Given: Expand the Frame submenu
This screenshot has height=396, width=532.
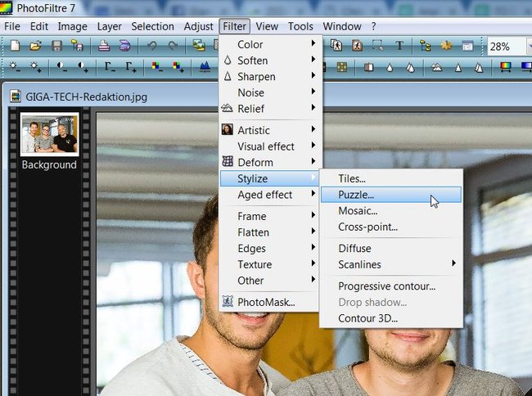Looking at the screenshot, I should [x=270, y=216].
